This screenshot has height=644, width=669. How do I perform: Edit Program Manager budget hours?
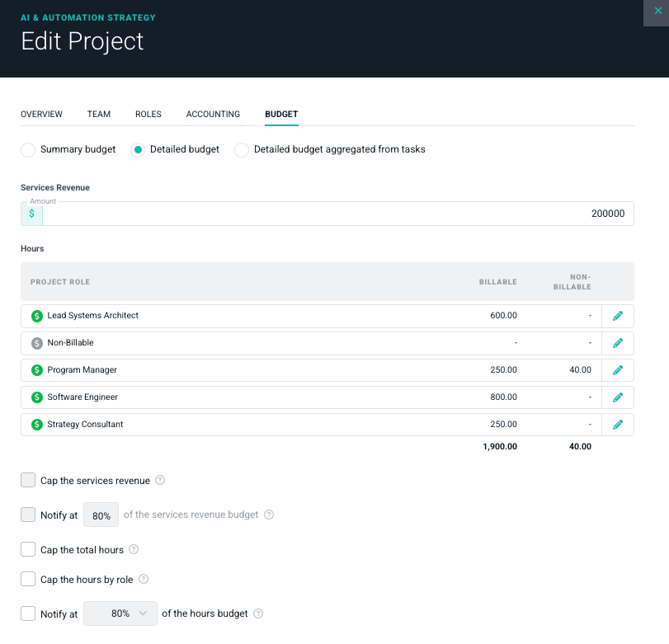point(618,370)
